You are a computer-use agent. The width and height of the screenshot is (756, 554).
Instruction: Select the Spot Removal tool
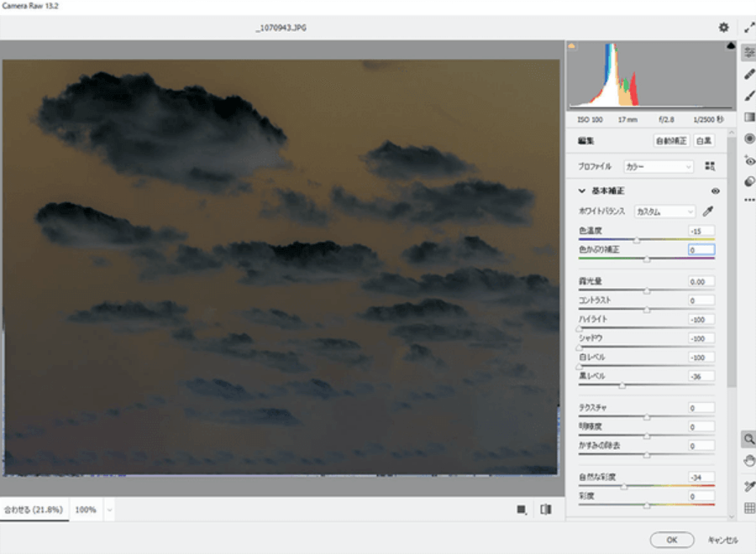[x=748, y=74]
